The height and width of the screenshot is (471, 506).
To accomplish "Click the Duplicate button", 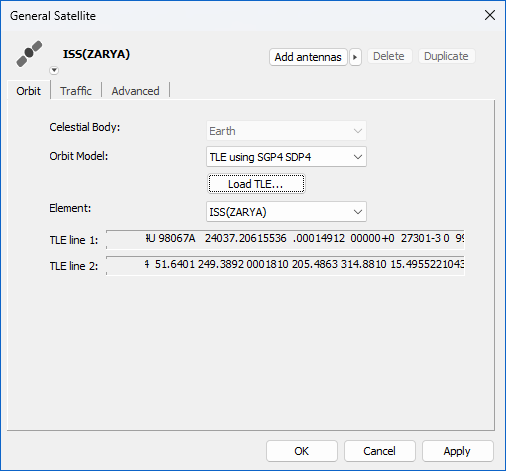I will point(446,56).
